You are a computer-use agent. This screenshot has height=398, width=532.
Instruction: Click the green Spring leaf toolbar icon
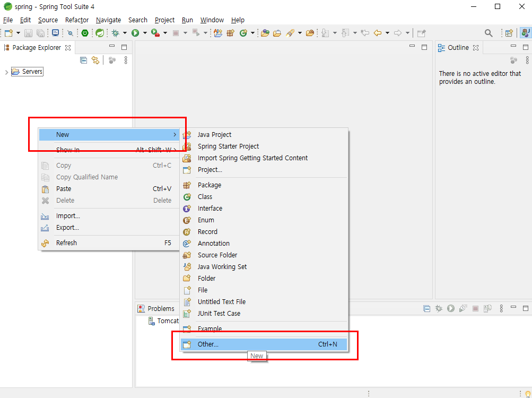click(x=100, y=33)
